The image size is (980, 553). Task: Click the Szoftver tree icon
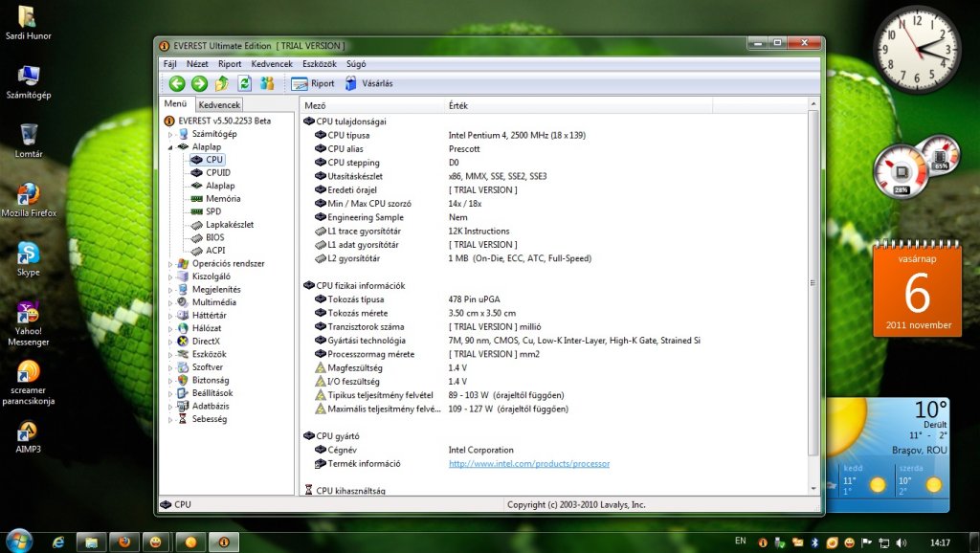(183, 366)
